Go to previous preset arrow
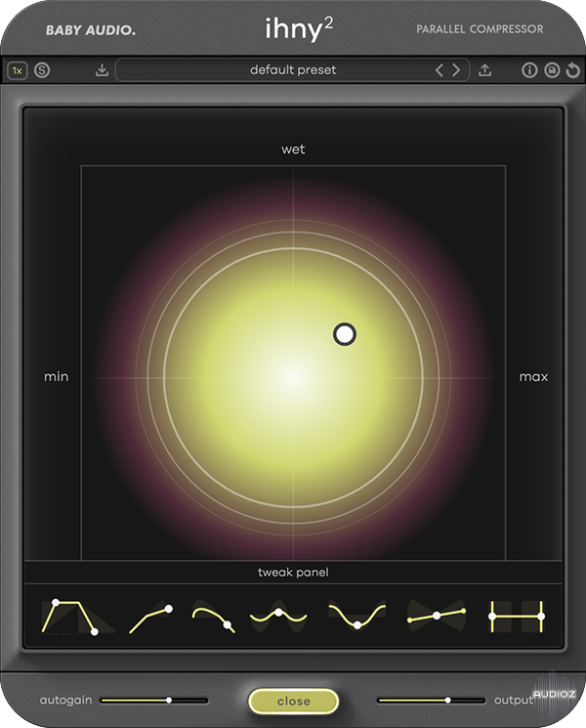 coord(439,70)
